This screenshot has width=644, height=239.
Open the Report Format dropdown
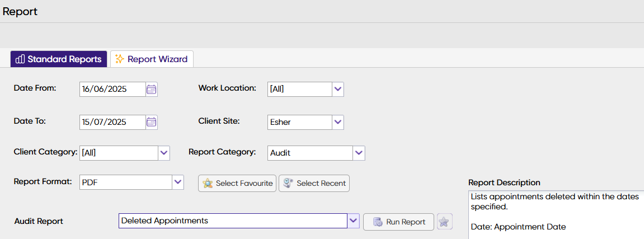[177, 182]
